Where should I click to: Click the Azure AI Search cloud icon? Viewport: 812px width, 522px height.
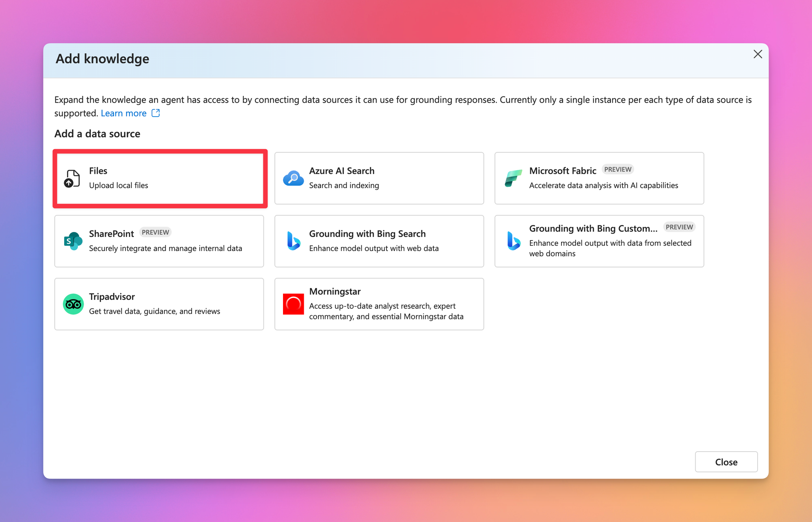293,178
